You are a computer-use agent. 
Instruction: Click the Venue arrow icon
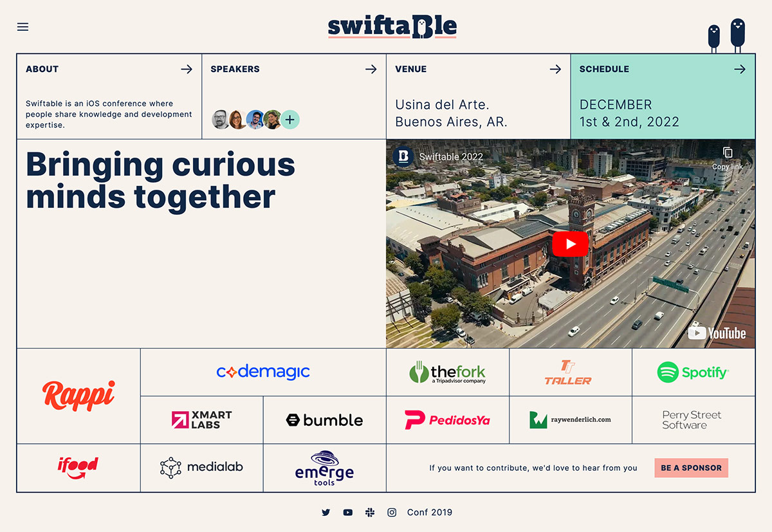tap(555, 69)
